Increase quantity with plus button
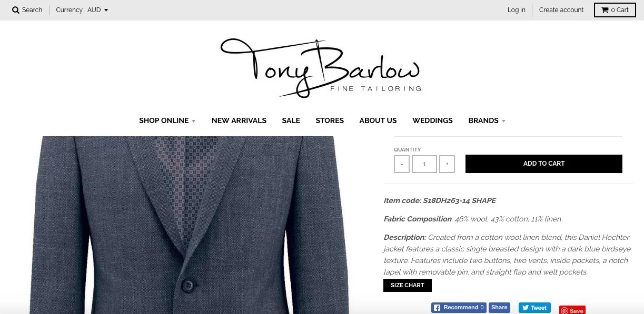 [x=447, y=164]
